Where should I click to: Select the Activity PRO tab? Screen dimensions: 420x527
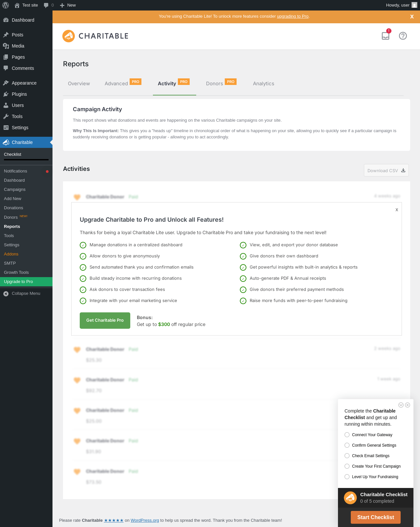click(x=174, y=84)
